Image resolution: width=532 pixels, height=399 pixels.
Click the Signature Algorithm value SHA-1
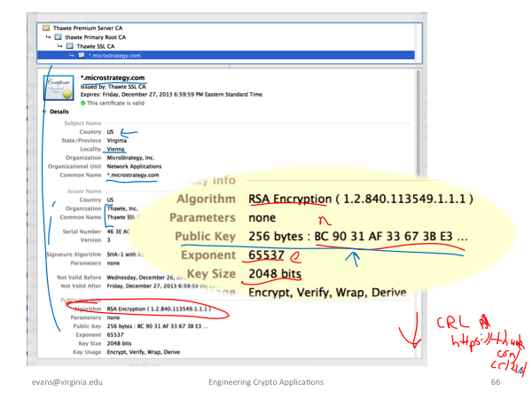(x=126, y=254)
